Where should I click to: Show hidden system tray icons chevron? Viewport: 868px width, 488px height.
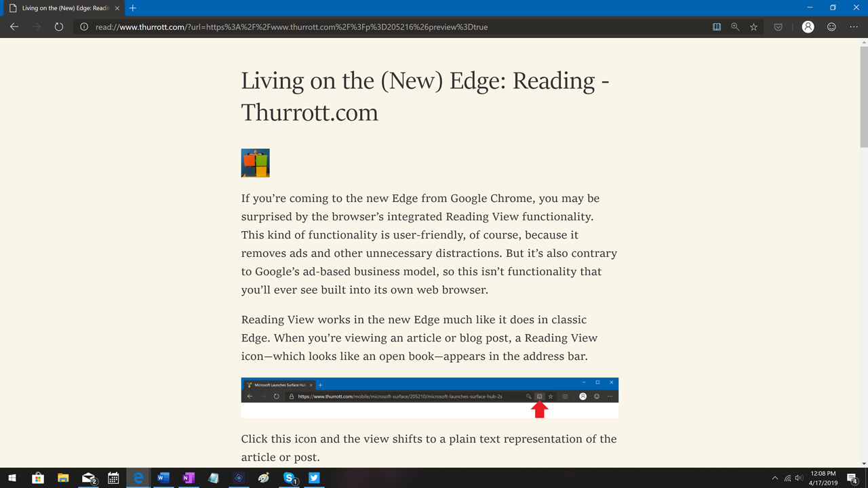point(775,478)
